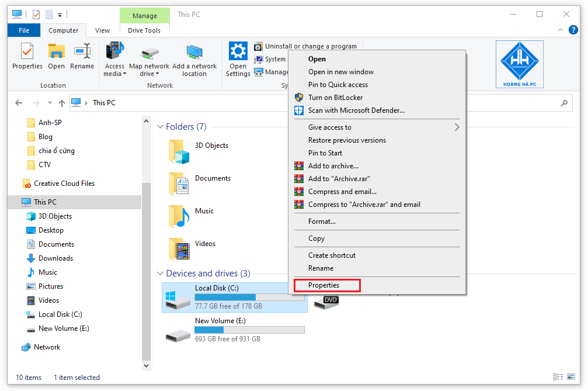Select This PC in the navigation pane
Image resolution: width=588 pixels, height=391 pixels.
tap(74, 202)
